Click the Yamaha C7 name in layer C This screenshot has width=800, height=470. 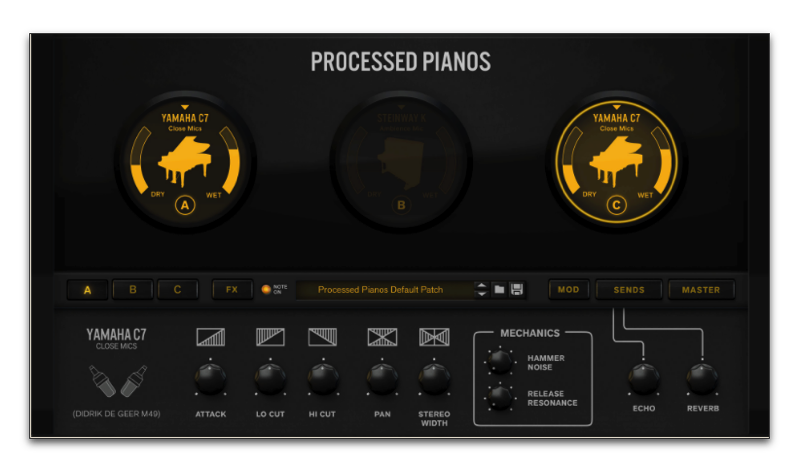(616, 118)
